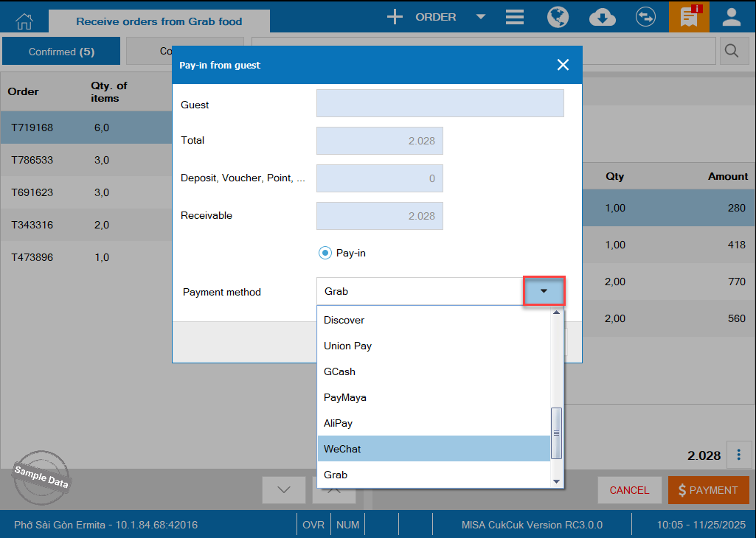Click the sync arrows icon
756x538 pixels.
point(646,17)
